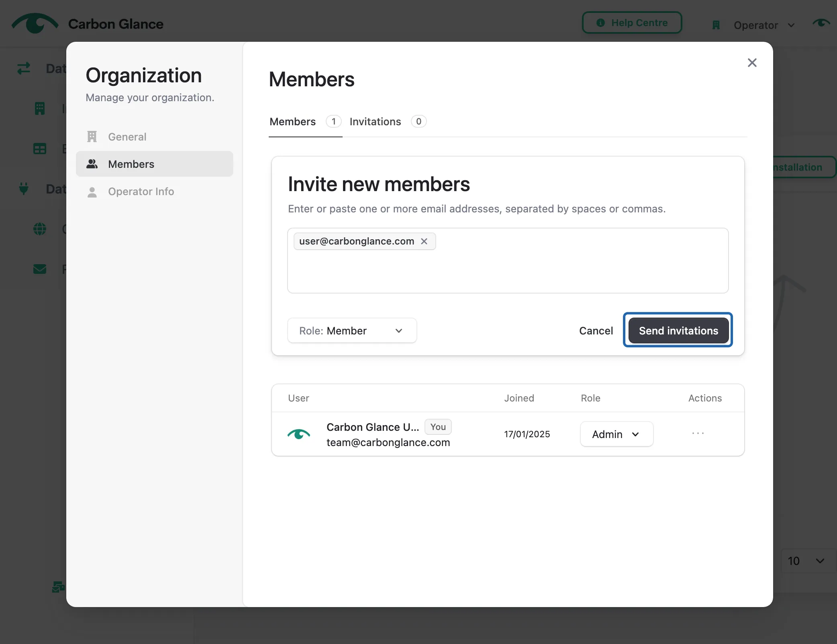Click the Role column header
This screenshot has height=644, width=837.
coord(590,398)
